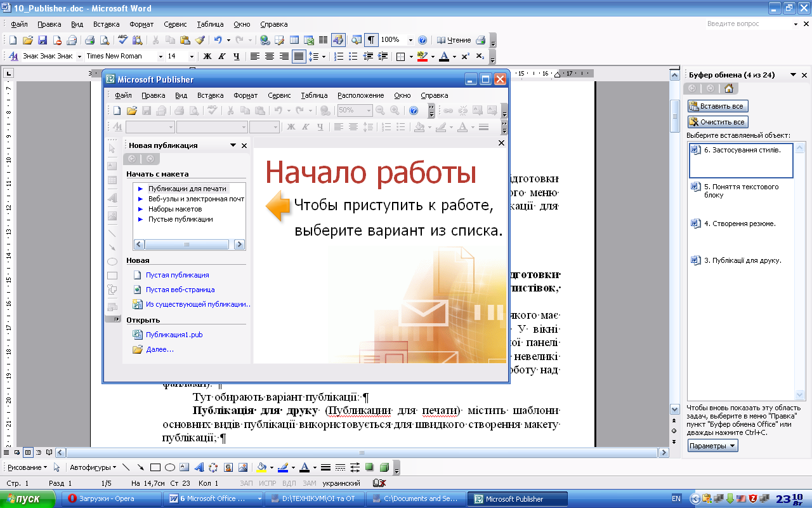Select Публикации для печати list item
This screenshot has width=812, height=508.
tap(187, 189)
